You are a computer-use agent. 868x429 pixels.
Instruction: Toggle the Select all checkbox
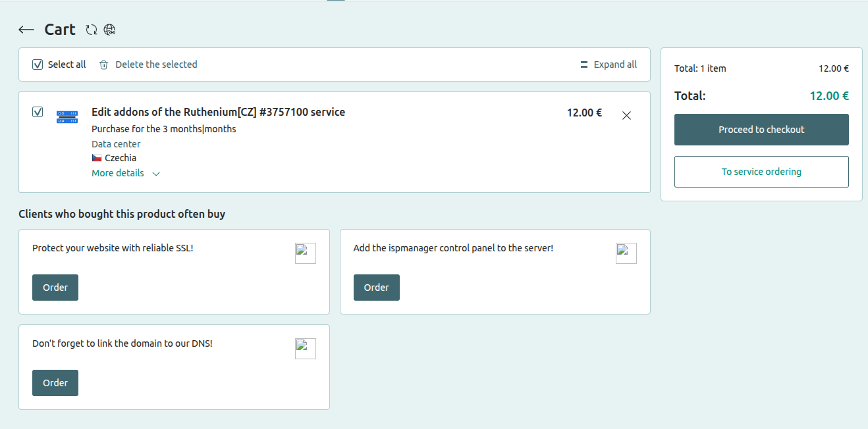point(38,64)
